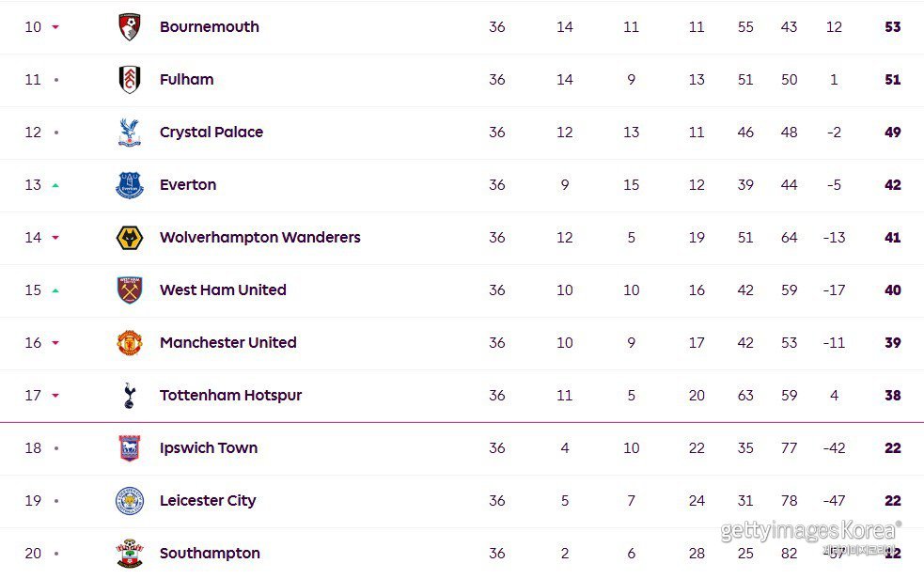
Task: Select the Crystal Palace crest icon
Action: click(130, 133)
